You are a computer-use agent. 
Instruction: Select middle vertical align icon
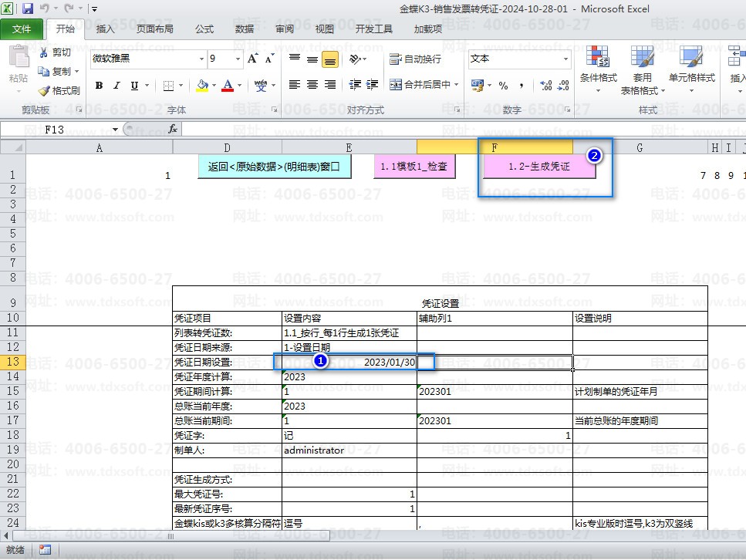312,59
